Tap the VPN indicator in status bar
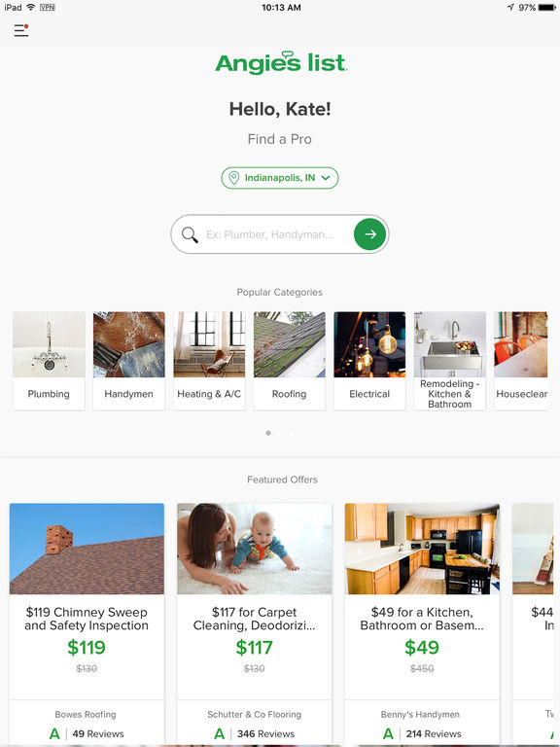This screenshot has width=560, height=747. coord(47,7)
